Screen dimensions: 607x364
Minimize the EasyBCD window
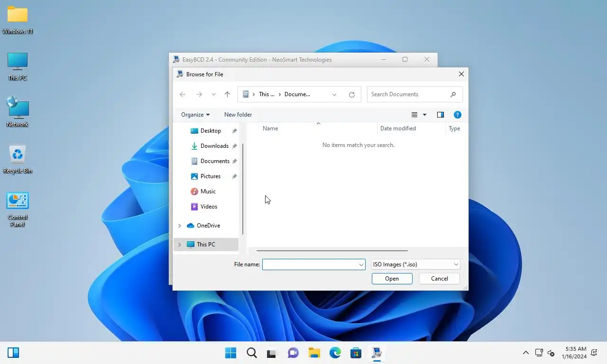pyautogui.click(x=384, y=59)
